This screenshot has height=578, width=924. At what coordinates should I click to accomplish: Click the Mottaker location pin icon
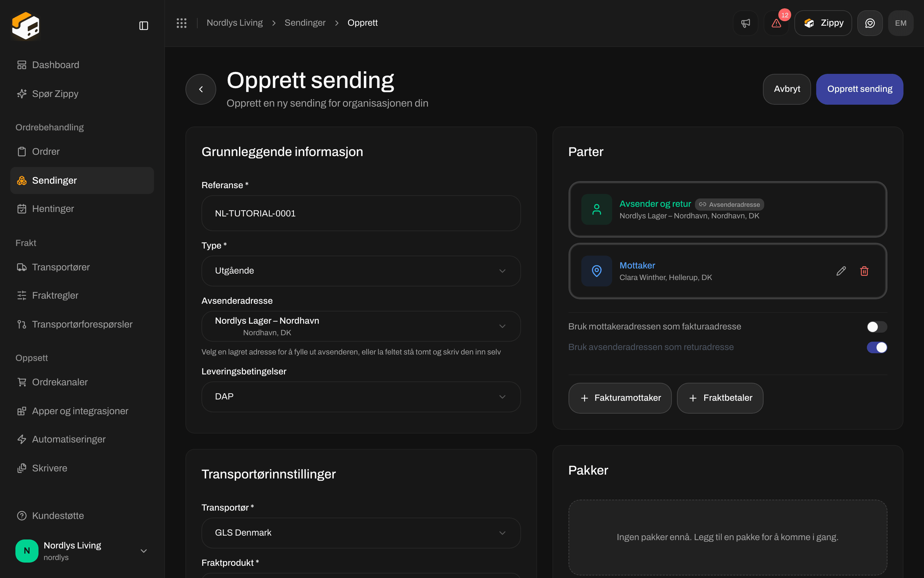[596, 271]
